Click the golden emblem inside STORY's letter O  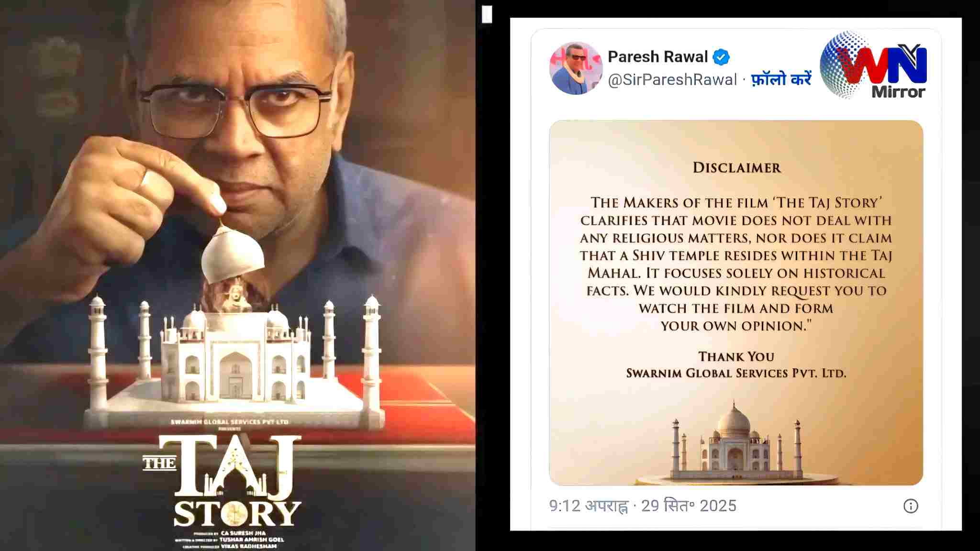(x=234, y=513)
